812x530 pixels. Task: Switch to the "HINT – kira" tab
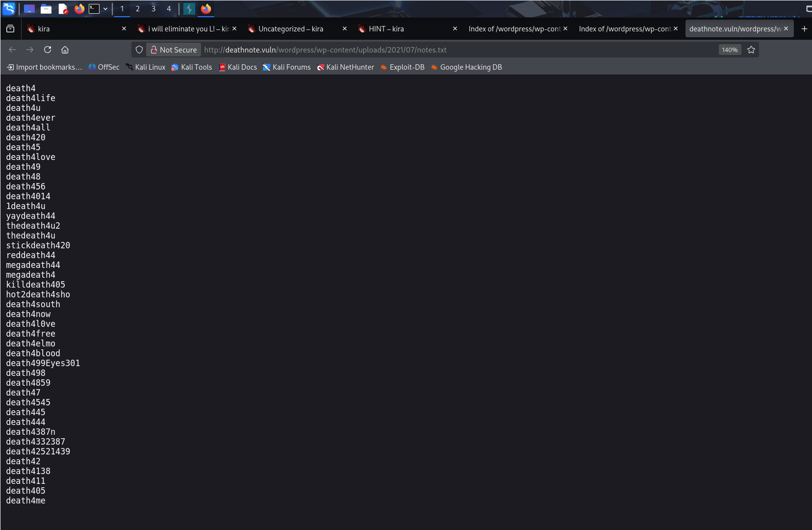click(x=408, y=29)
